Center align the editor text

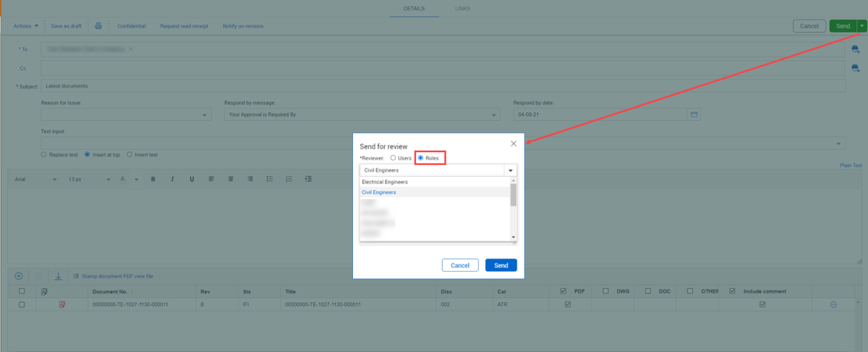coord(230,179)
